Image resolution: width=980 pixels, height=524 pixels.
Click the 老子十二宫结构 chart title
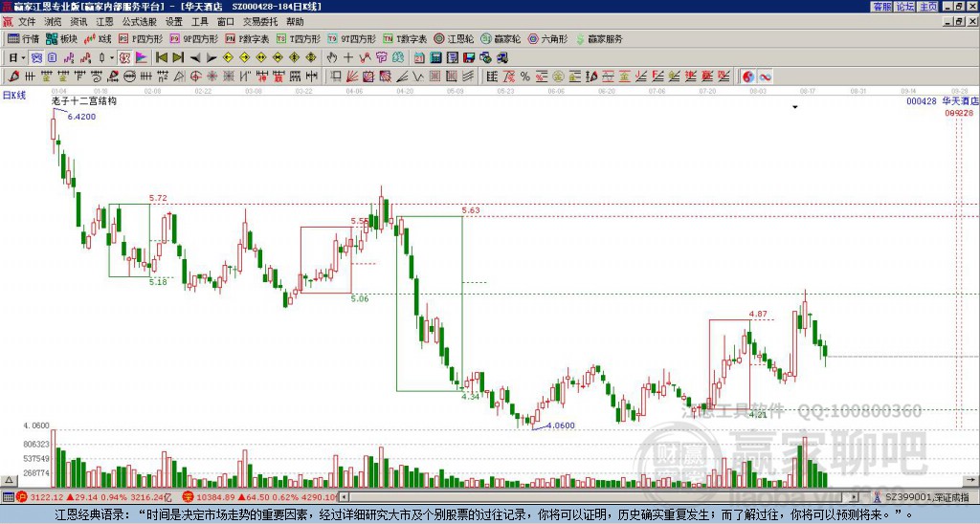click(84, 101)
